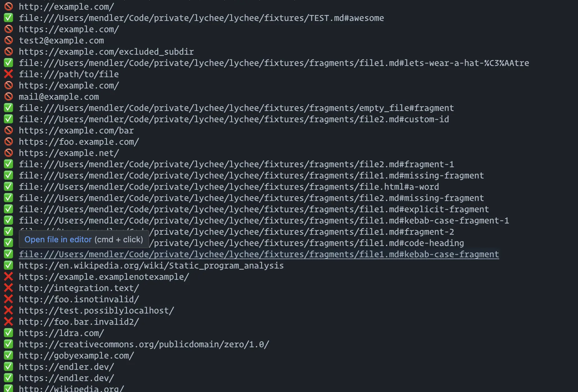
Task: Click the file1.md#explicit-fragment file link
Action: 254,209
